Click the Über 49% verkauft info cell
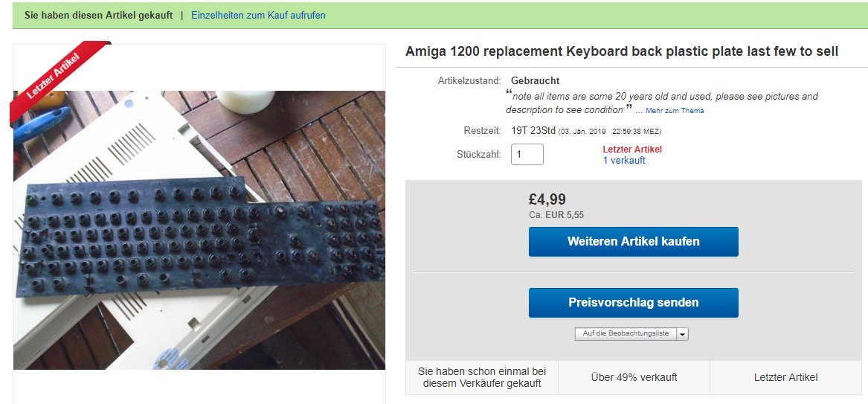 [x=634, y=377]
